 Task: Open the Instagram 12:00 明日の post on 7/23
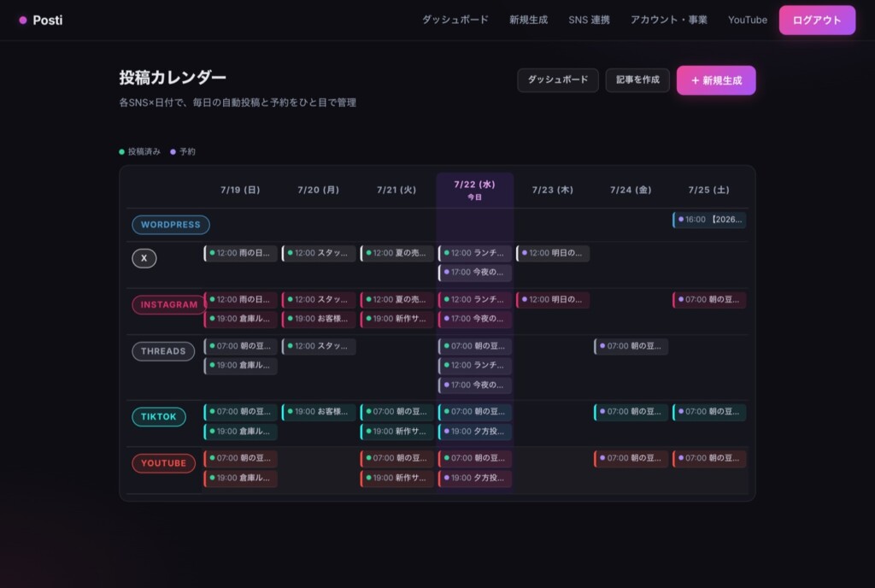(x=553, y=300)
